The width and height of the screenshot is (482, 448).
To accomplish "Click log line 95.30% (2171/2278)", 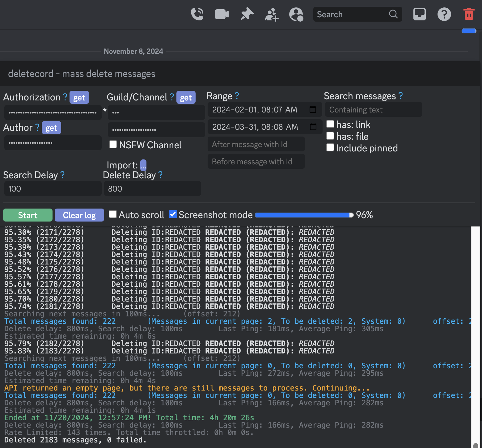I will tap(169, 232).
